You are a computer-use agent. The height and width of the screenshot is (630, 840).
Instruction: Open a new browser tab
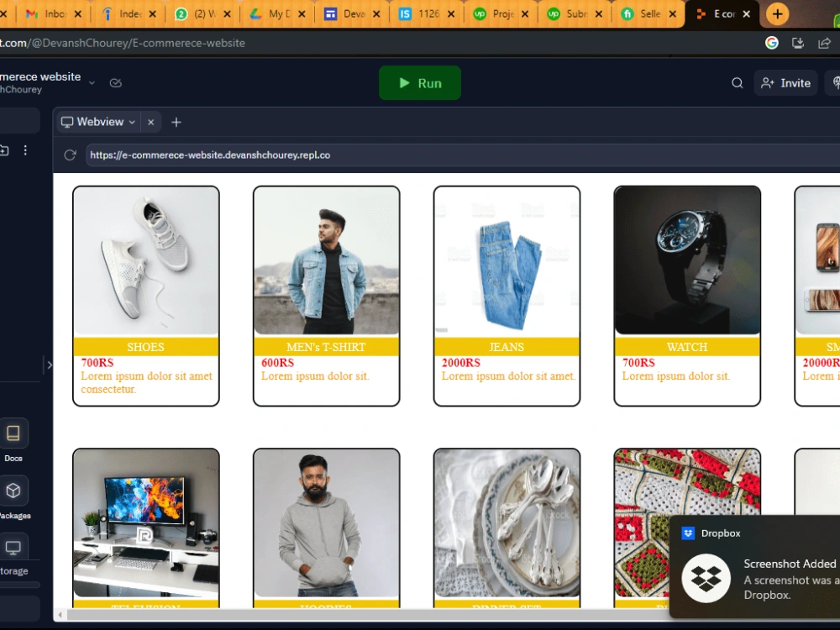coord(777,14)
